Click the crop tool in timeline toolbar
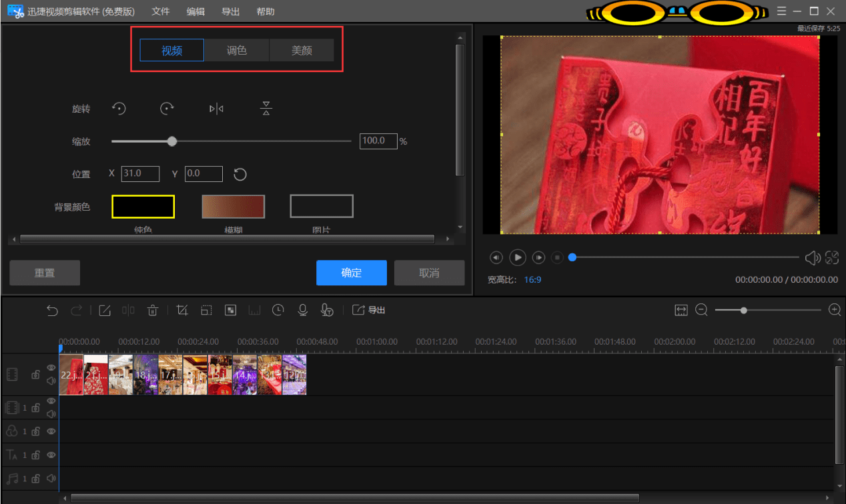Screen dimensions: 846x504 (x=182, y=310)
